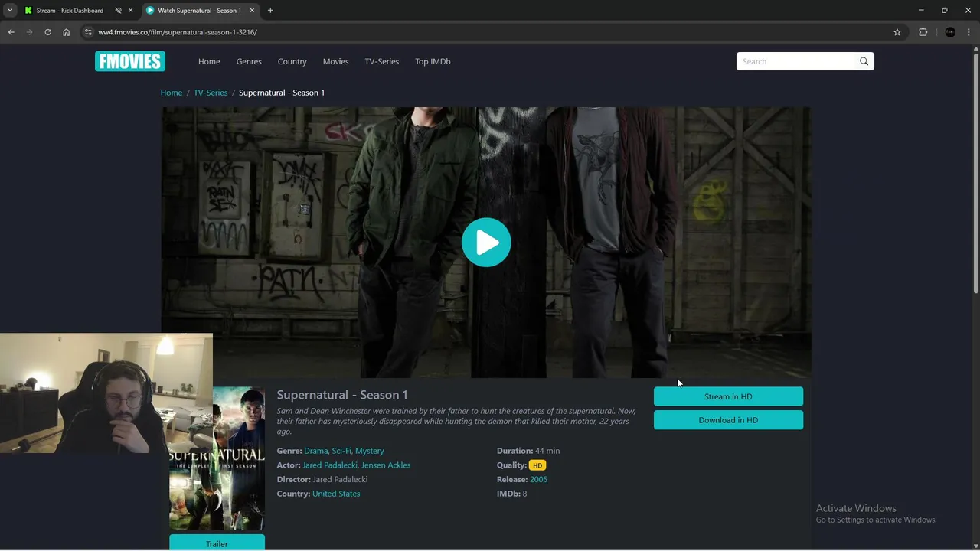The image size is (980, 551).
Task: Click the browser address bar URL
Action: (178, 32)
